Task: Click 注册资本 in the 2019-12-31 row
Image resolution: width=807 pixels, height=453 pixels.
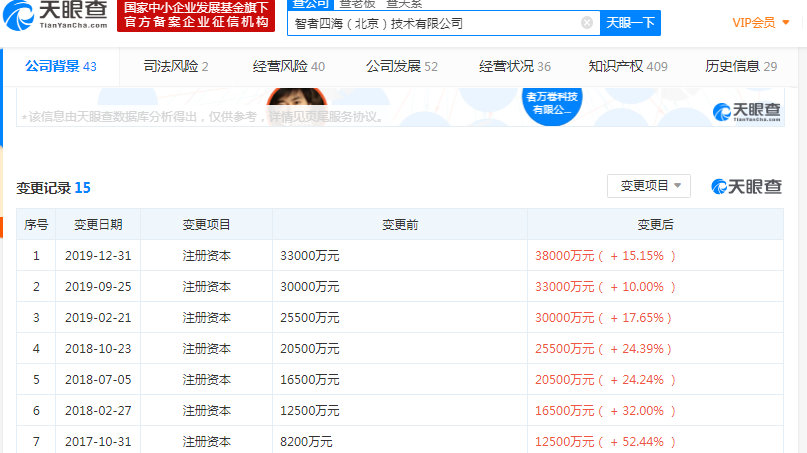Action: click(x=206, y=256)
